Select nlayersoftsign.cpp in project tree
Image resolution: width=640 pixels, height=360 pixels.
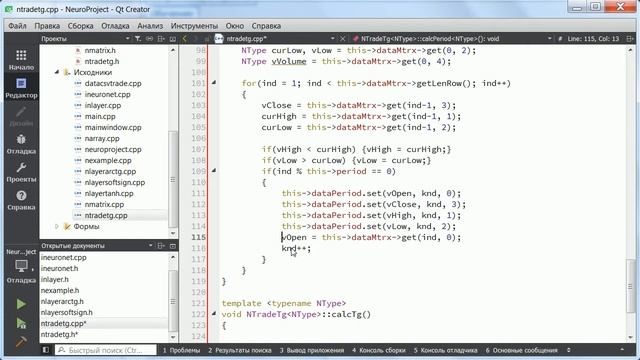[x=115, y=182]
